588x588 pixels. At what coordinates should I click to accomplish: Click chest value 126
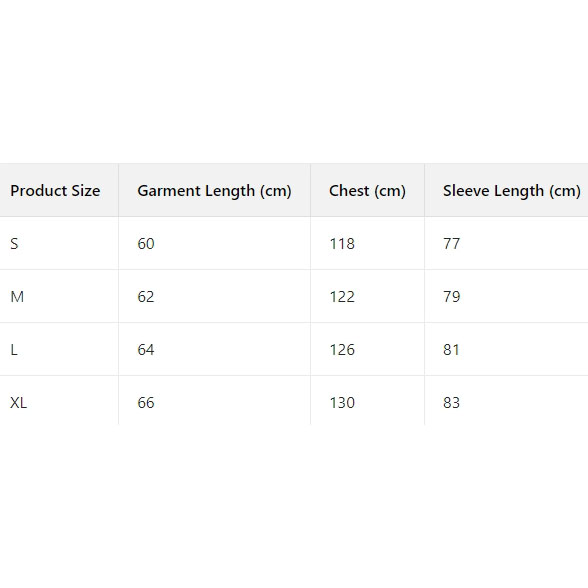(x=342, y=350)
